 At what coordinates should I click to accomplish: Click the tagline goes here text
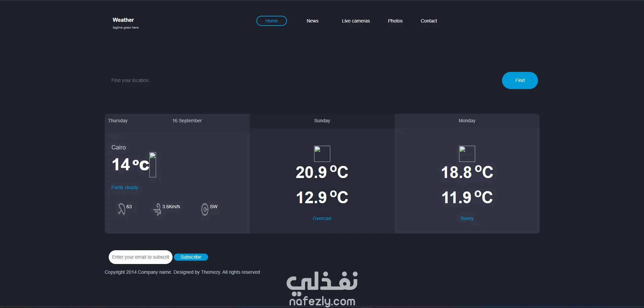[x=126, y=28]
